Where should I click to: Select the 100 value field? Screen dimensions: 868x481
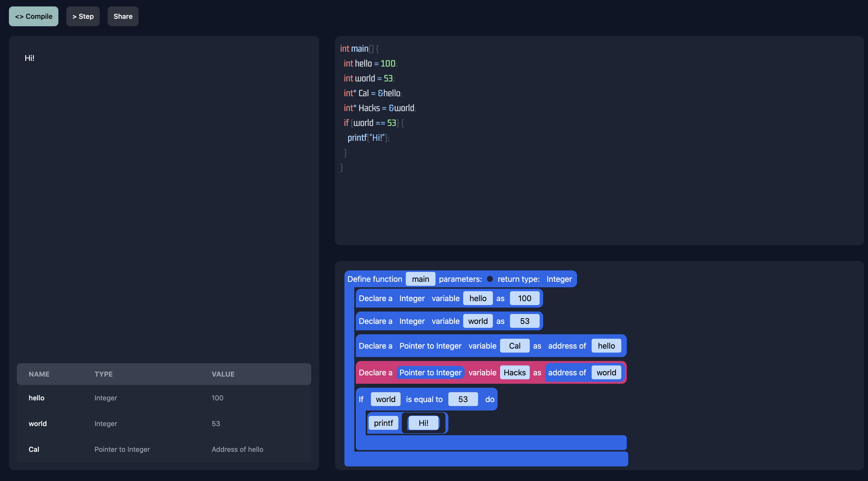pyautogui.click(x=524, y=298)
